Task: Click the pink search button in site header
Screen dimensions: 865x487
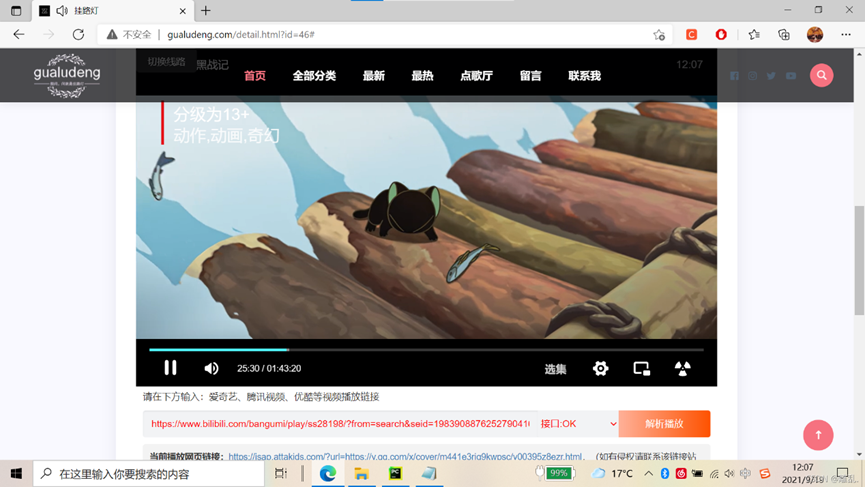Action: [821, 75]
